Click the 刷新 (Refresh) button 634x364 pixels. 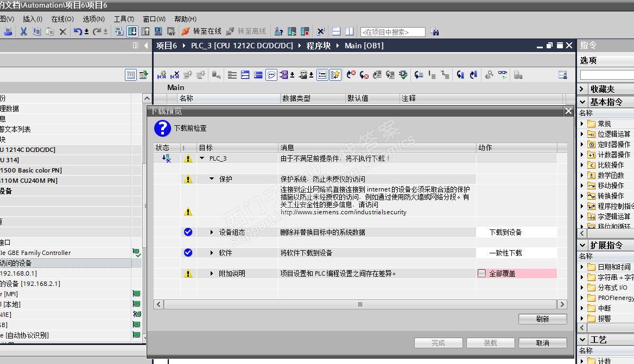[x=543, y=319]
